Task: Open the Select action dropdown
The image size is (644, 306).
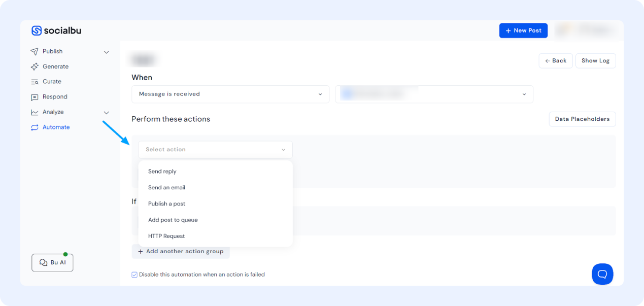Action: [215, 150]
